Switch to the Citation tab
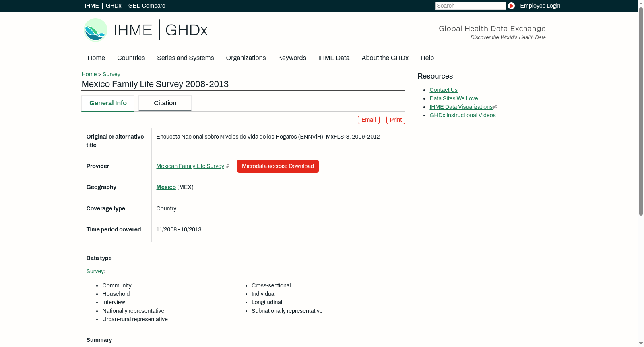This screenshot has height=347, width=644. [x=165, y=103]
